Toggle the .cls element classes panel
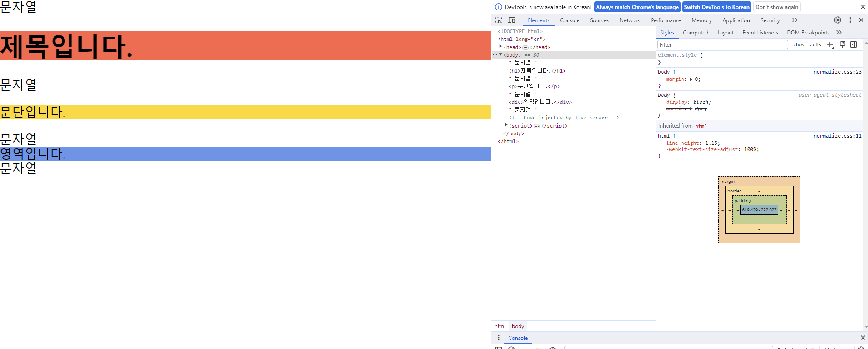This screenshot has height=349, width=868. pos(816,44)
